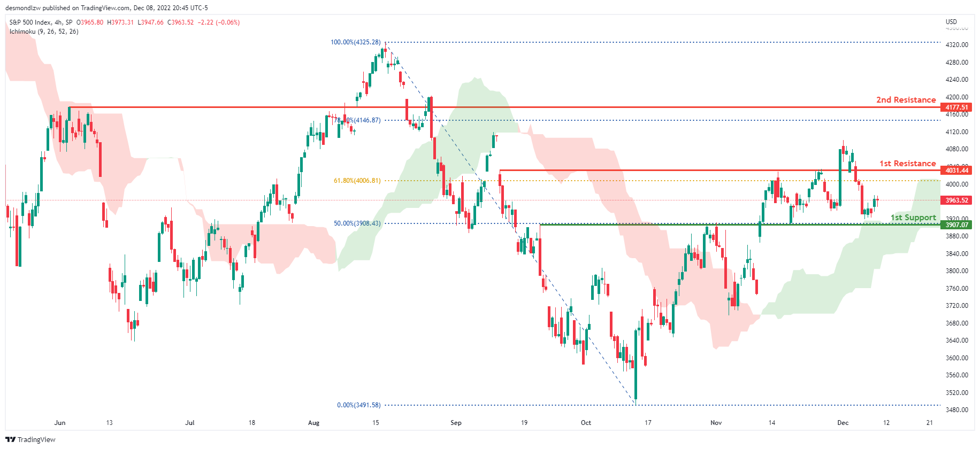Click the 17 label on the time axis
The width and height of the screenshot is (980, 449).
tap(648, 423)
